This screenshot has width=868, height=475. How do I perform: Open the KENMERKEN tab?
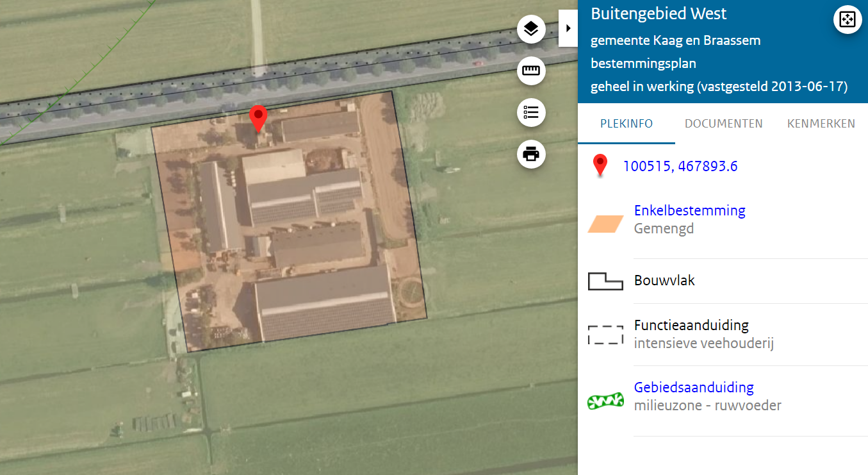[x=821, y=123]
